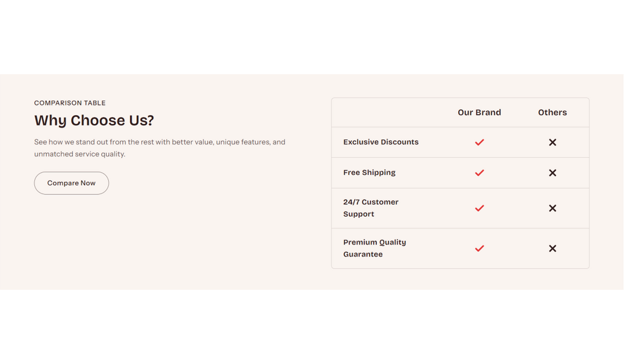Click the X icon for 24/7 Customer Support
Image resolution: width=624 pixels, height=364 pixels.
tap(552, 208)
